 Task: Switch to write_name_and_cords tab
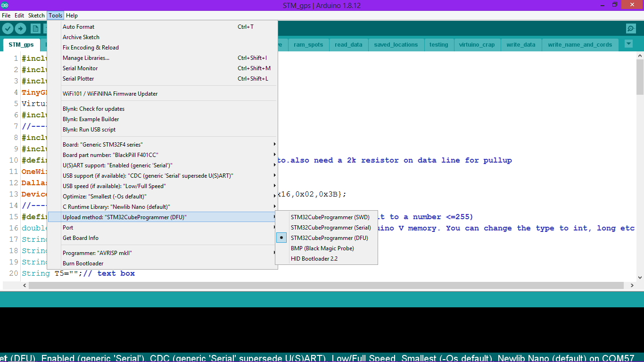580,45
